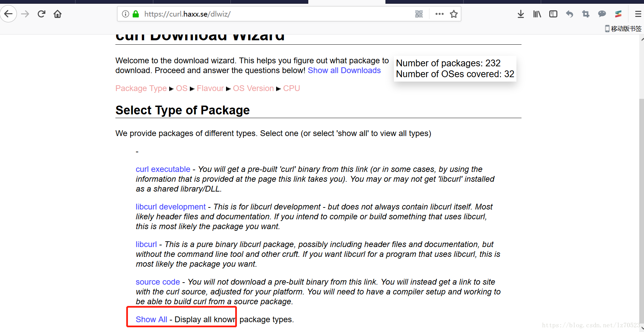The height and width of the screenshot is (332, 644).
Task: Click the Number of packages: 232 text
Action: pyautogui.click(x=448, y=63)
